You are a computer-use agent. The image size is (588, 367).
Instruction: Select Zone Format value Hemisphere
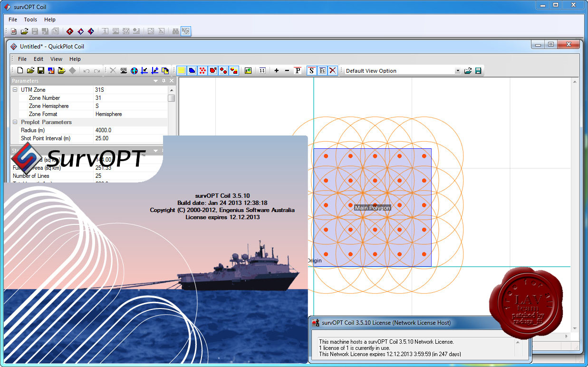click(x=131, y=114)
